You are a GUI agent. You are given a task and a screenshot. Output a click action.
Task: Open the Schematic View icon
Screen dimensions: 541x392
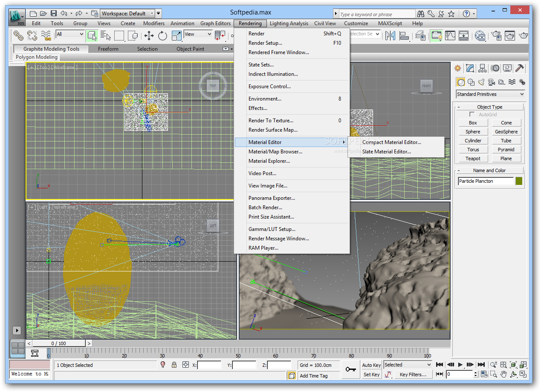tap(464, 35)
